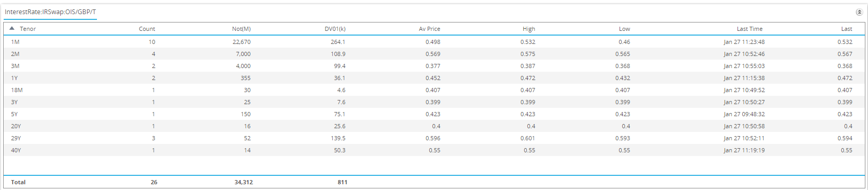The image size is (868, 190).
Task: Click the 22,670 notional cell
Action: click(x=242, y=42)
